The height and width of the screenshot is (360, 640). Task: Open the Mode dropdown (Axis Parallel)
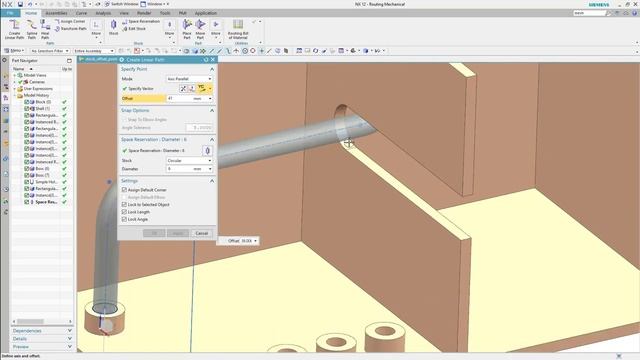tap(189, 79)
